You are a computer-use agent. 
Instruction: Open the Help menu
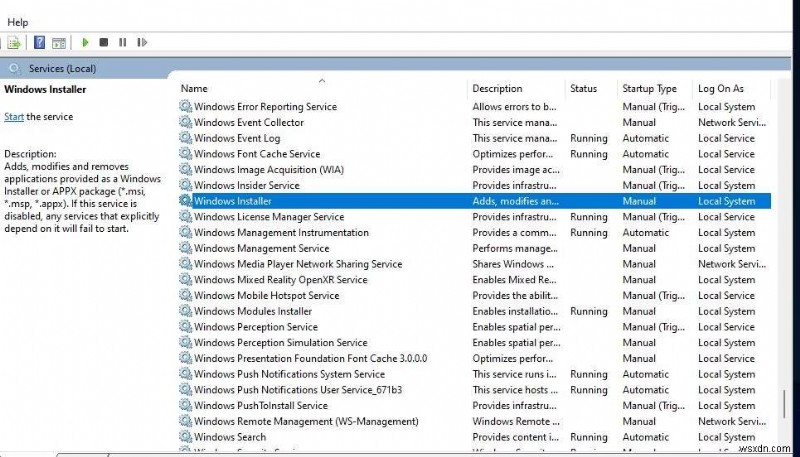coord(18,22)
